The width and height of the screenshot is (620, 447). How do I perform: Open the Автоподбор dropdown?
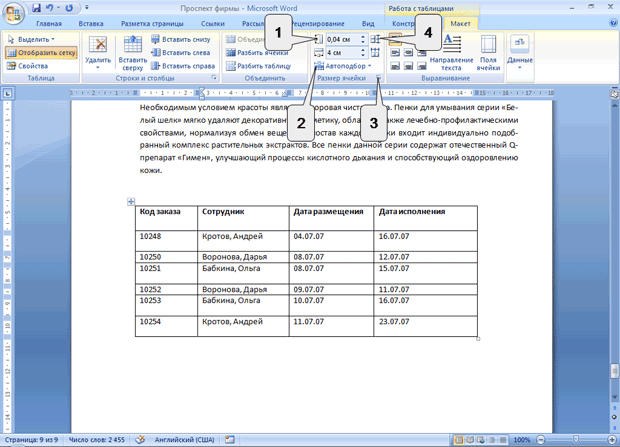(343, 66)
